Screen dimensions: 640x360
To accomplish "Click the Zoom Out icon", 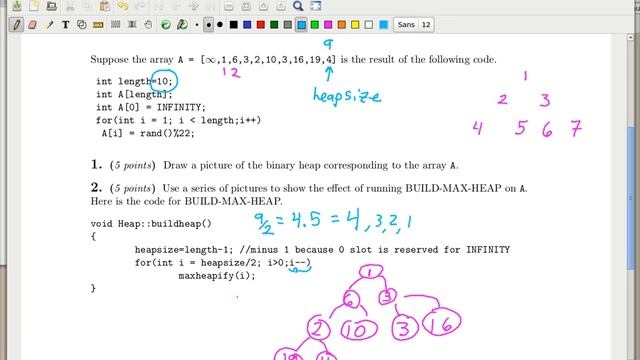I will (229, 6).
